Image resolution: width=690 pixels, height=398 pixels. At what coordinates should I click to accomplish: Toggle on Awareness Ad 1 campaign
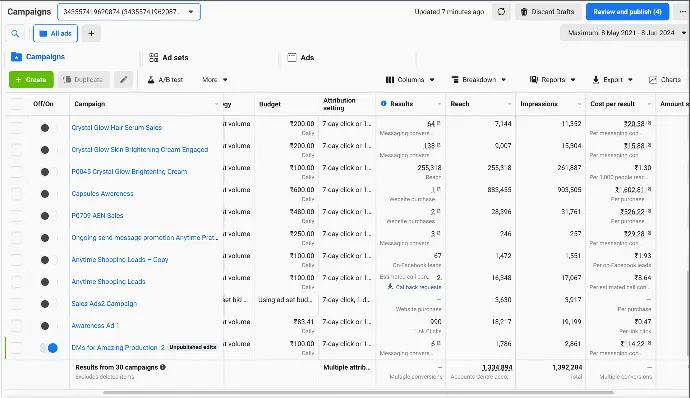pos(49,326)
